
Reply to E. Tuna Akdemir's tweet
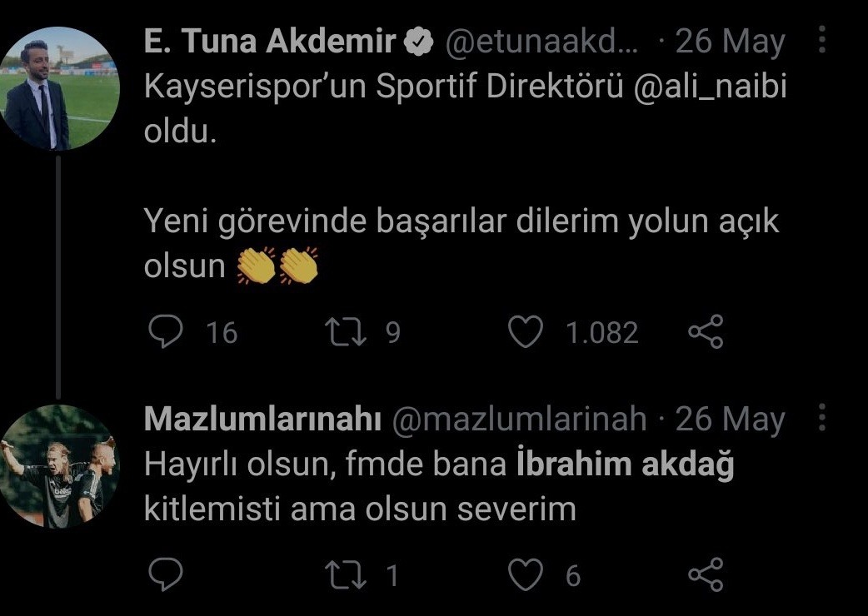[x=164, y=332]
